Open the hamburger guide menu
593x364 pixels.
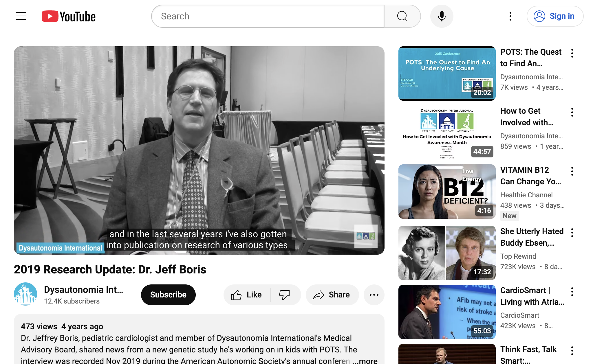tap(21, 16)
